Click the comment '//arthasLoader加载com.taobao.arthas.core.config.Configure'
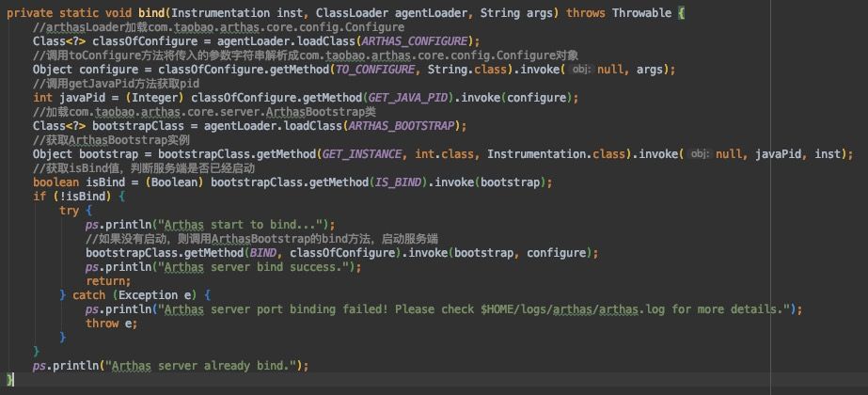 point(219,27)
